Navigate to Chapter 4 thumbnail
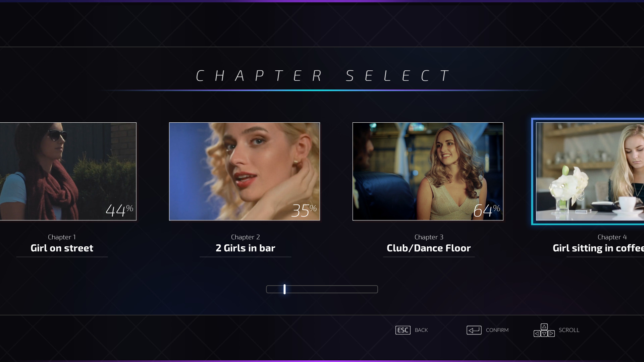The height and width of the screenshot is (362, 644). [590, 172]
